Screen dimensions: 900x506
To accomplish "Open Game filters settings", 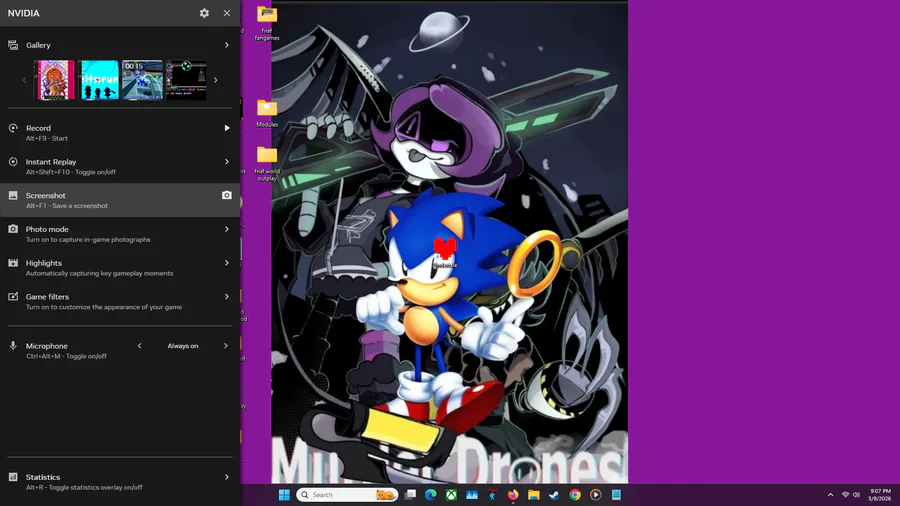I will pos(119,302).
